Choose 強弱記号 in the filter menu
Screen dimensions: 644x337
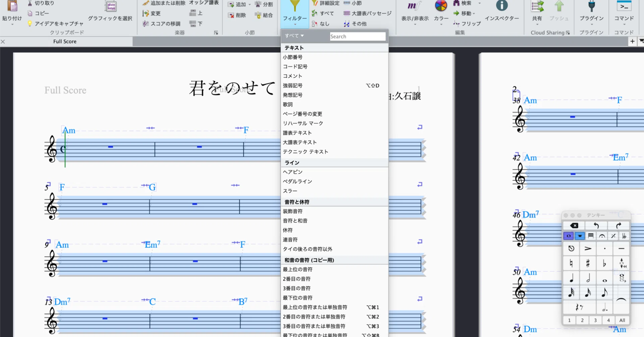[x=334, y=86]
